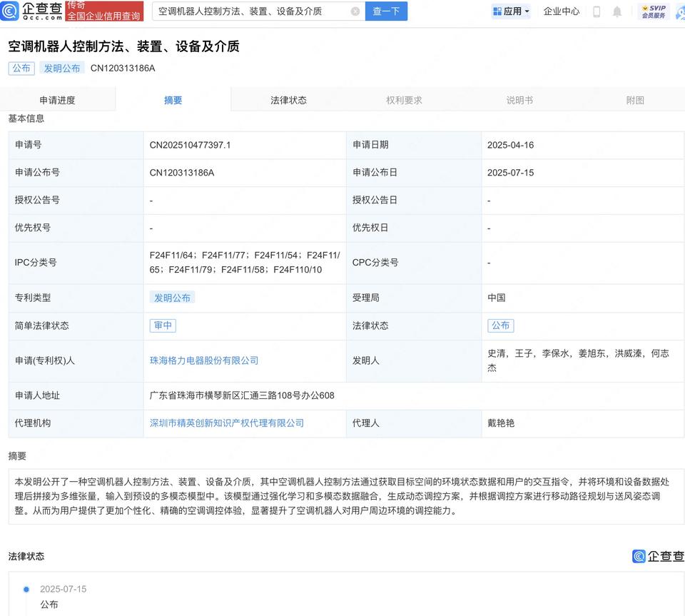Screen dimensions: 685x616
Task: Click the 发明公布 tag beside the title
Action: 61,68
